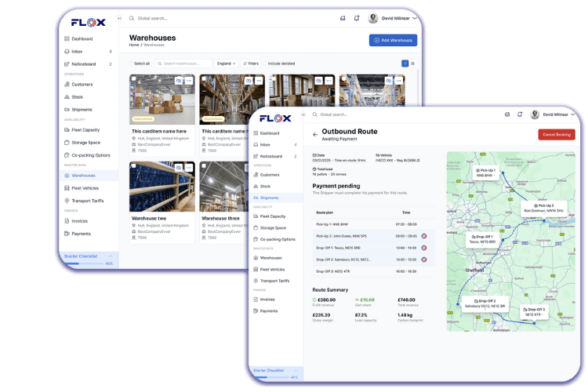This screenshot has height=392, width=588.
Task: Select the 'Drop-Off 3: NE12 4TR' route row
Action: [x=373, y=271]
